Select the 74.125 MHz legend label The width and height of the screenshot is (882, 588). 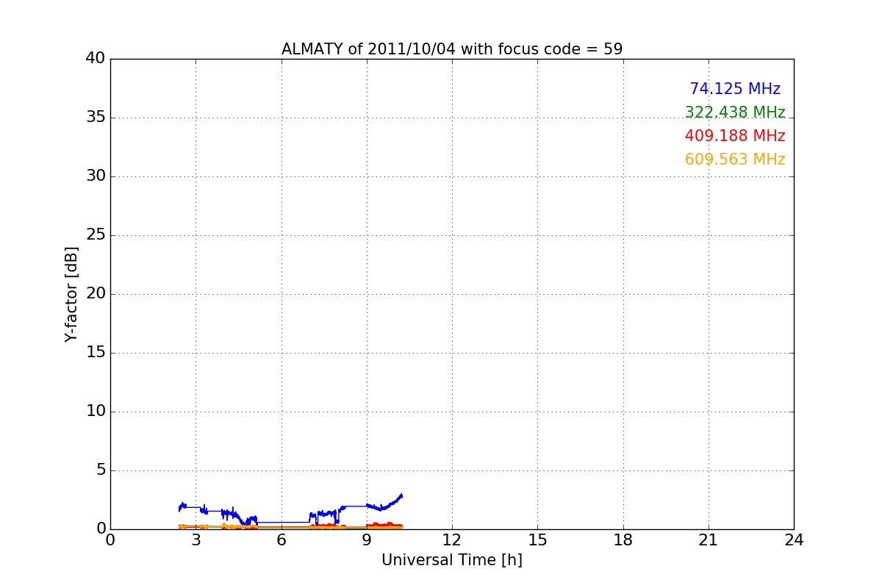point(735,89)
